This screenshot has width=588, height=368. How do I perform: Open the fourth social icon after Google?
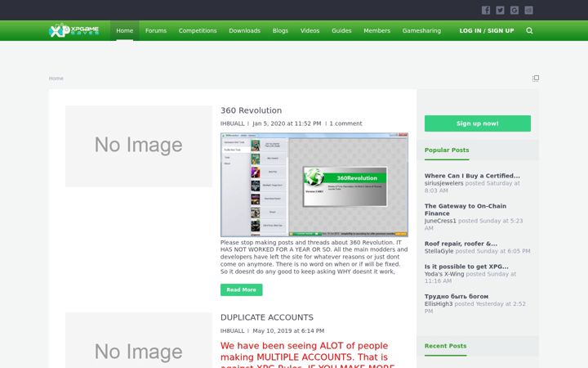click(x=528, y=10)
